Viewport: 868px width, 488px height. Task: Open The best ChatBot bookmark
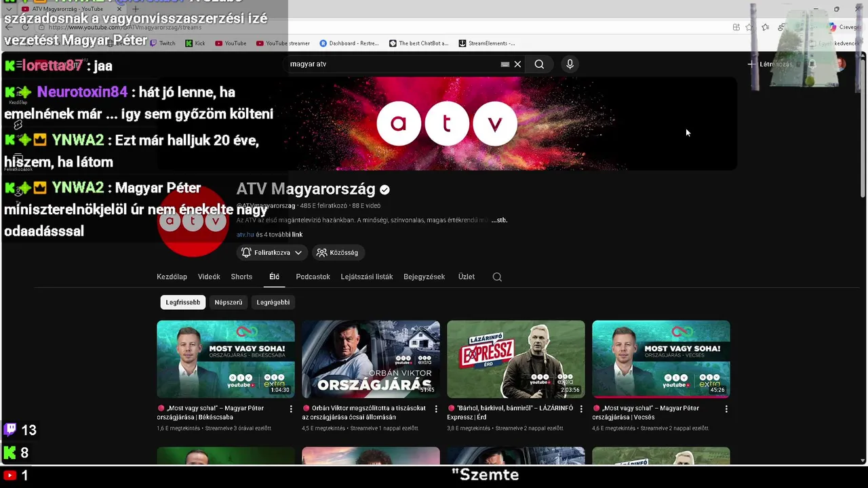click(x=418, y=43)
